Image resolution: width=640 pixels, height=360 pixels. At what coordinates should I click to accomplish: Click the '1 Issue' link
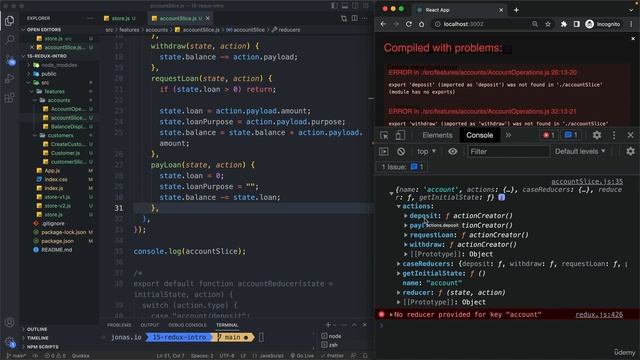click(x=402, y=167)
